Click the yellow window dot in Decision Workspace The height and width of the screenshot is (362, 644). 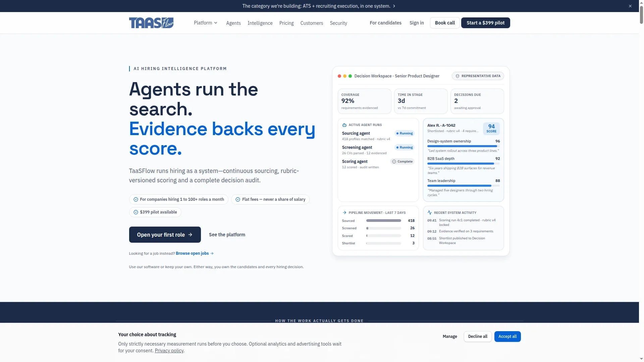pyautogui.click(x=345, y=76)
